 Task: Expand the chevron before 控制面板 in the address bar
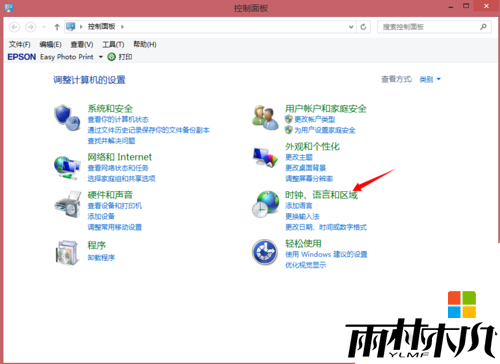point(81,27)
